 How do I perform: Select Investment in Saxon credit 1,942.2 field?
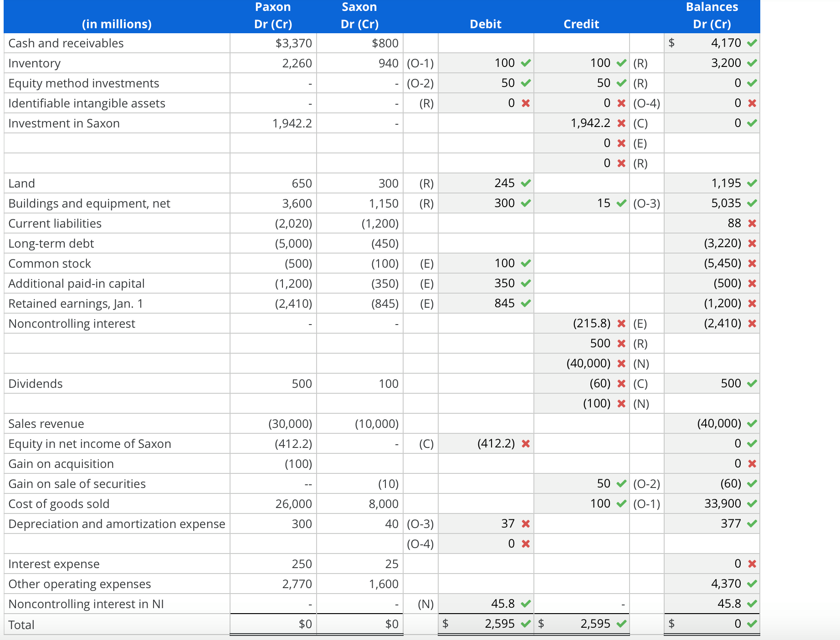pos(581,123)
